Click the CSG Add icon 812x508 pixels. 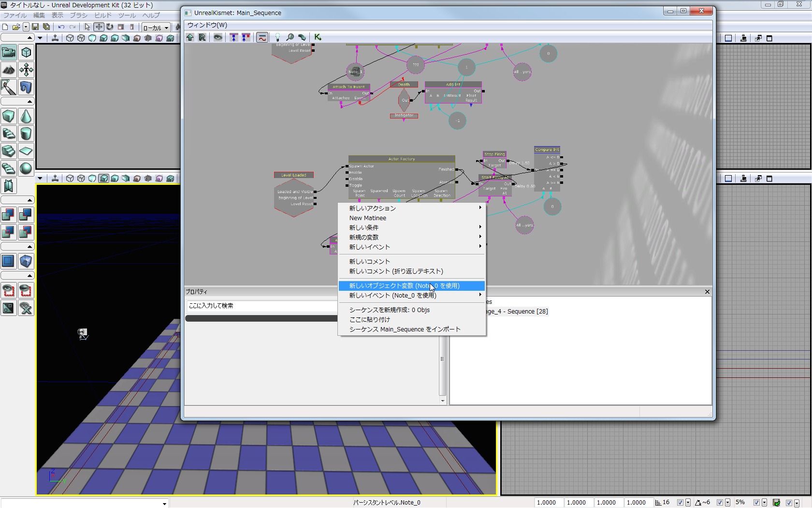pyautogui.click(x=9, y=215)
